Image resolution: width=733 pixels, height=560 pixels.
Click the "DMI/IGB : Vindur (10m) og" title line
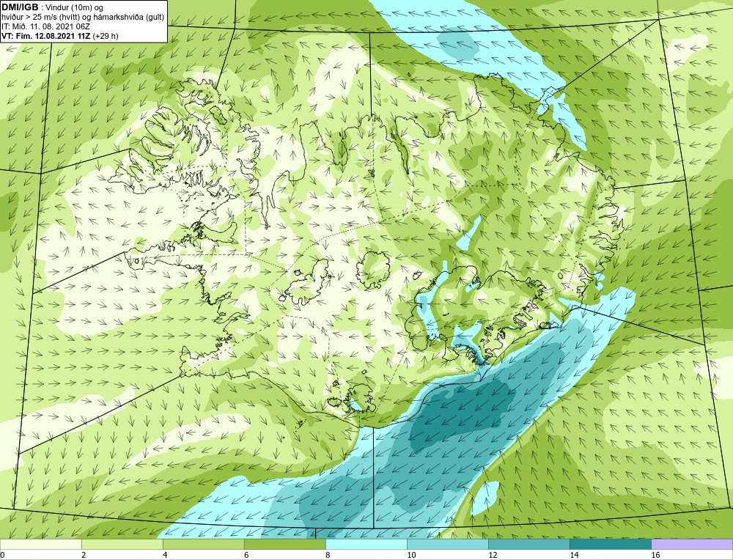(52, 7)
